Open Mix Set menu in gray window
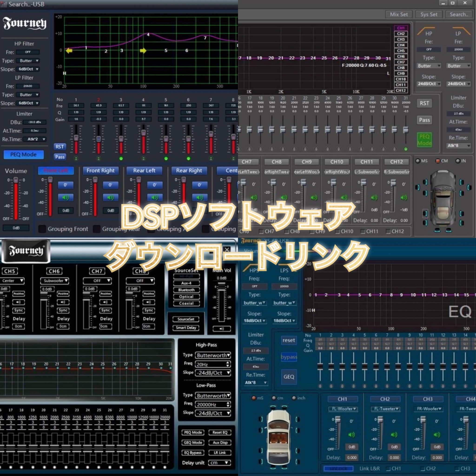 (x=399, y=15)
